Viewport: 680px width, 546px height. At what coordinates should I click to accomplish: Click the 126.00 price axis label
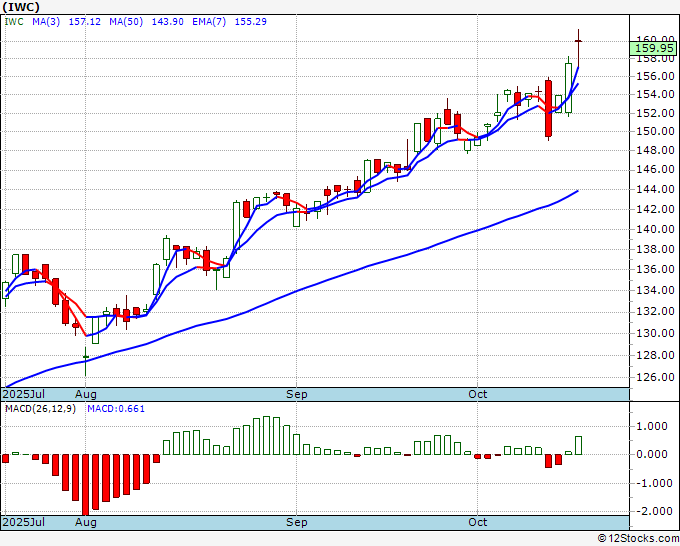pos(655,377)
